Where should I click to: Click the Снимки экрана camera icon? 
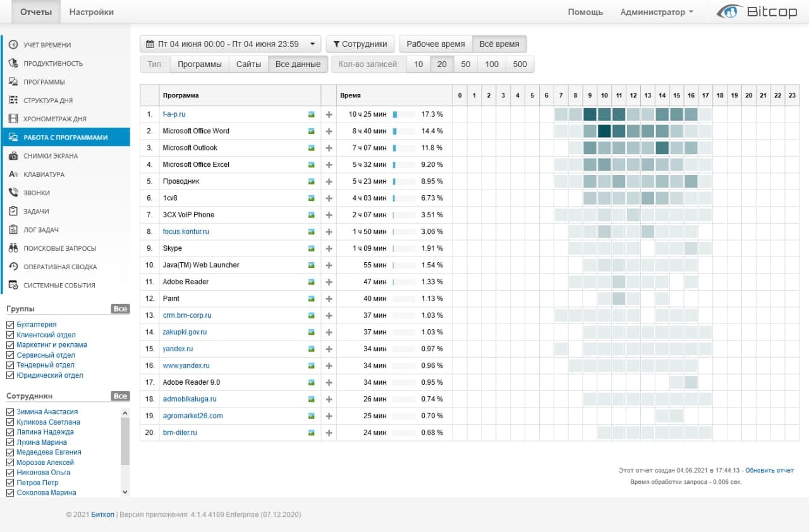(x=13, y=155)
